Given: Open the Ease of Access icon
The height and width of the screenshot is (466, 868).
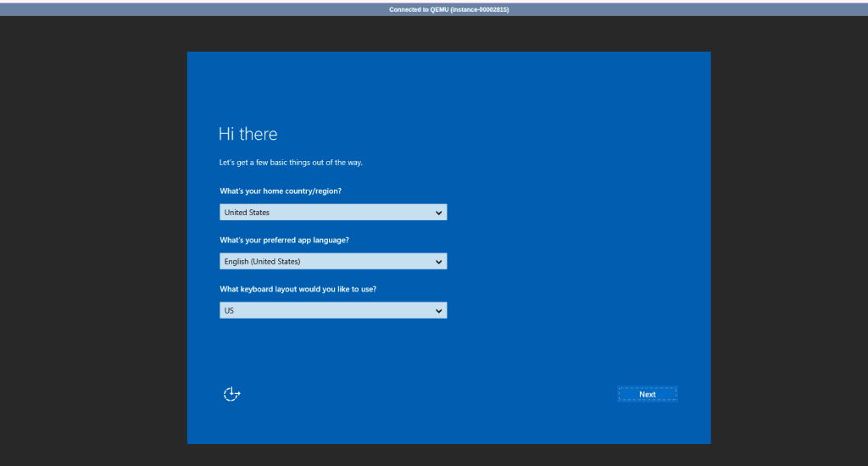Looking at the screenshot, I should pyautogui.click(x=231, y=394).
